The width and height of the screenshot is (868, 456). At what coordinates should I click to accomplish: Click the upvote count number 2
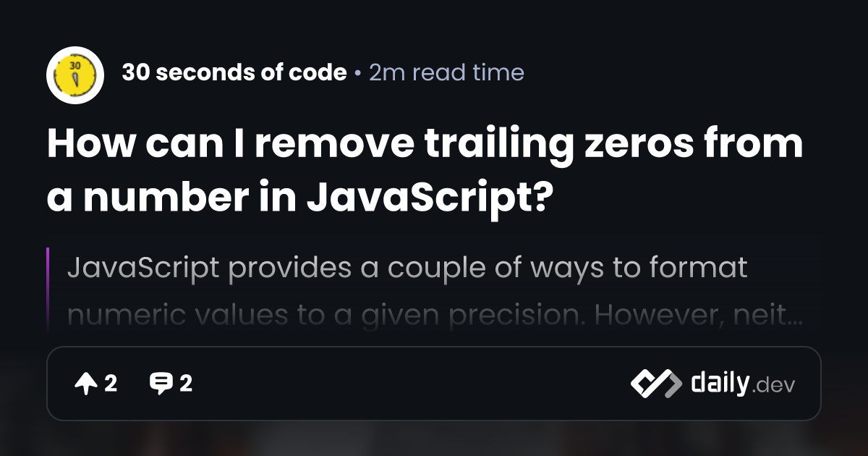(111, 384)
